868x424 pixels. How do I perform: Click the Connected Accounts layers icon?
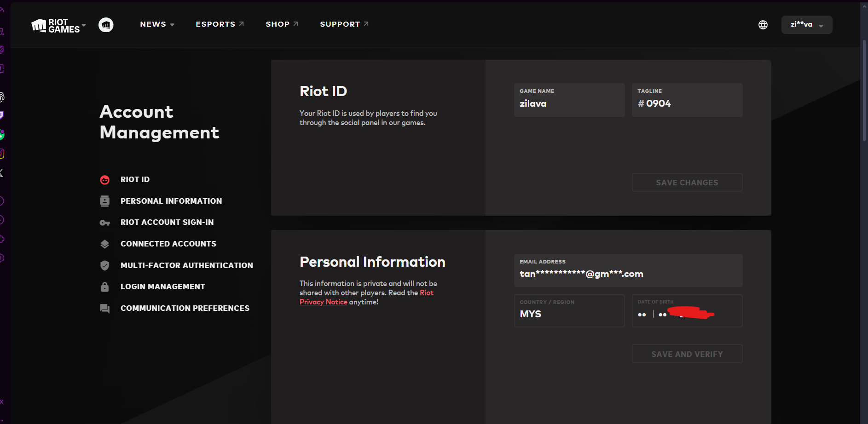[x=105, y=244]
